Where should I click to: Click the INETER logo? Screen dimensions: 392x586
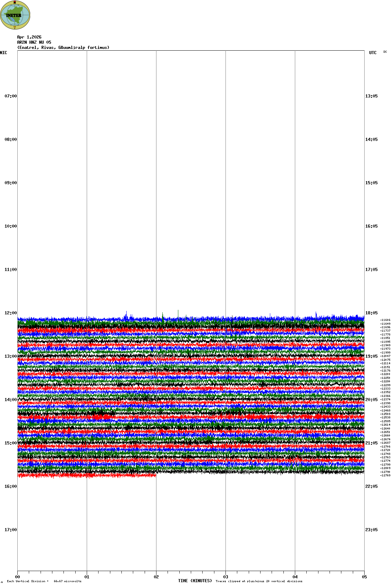click(x=15, y=15)
